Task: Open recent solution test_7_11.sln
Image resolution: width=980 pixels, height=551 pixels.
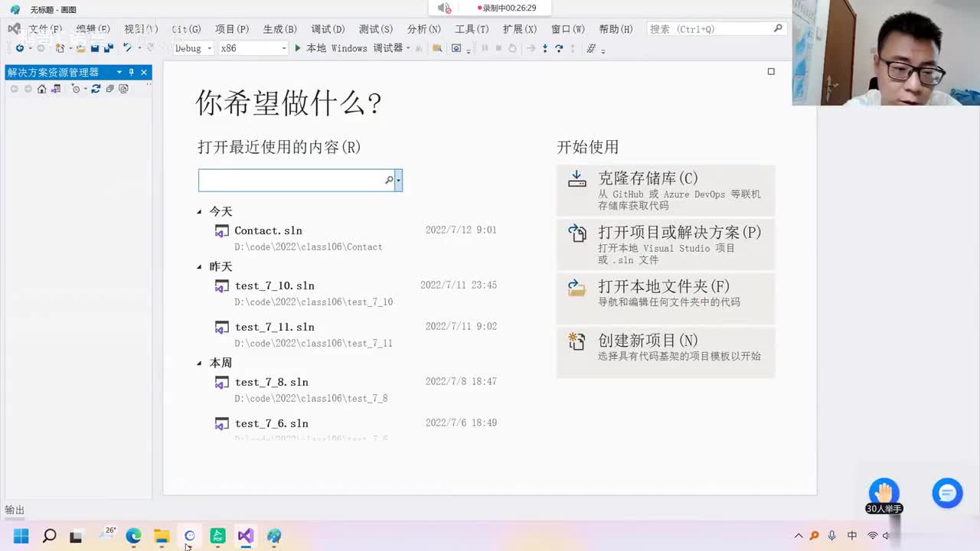Action: click(x=356, y=334)
